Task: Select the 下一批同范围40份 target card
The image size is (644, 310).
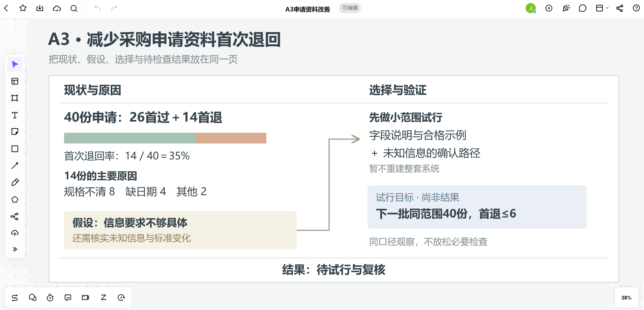Action: click(477, 207)
